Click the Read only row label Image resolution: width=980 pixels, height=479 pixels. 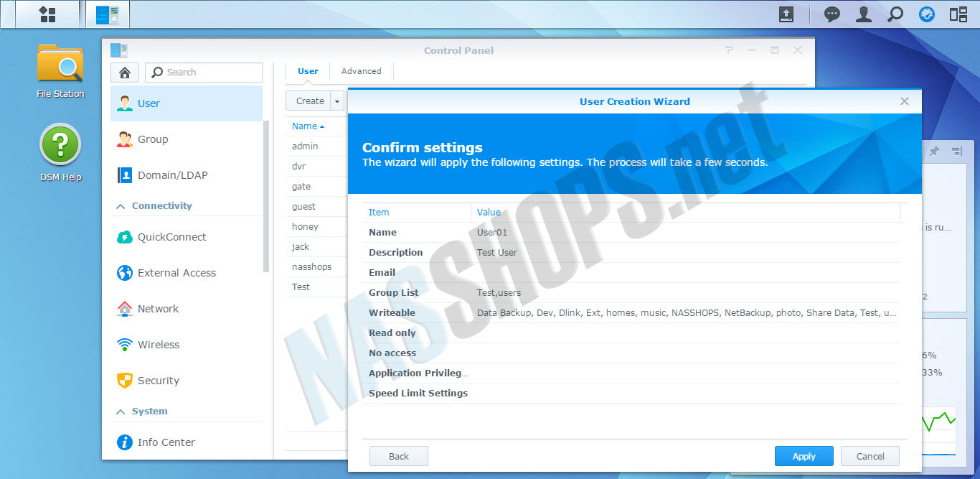click(392, 333)
